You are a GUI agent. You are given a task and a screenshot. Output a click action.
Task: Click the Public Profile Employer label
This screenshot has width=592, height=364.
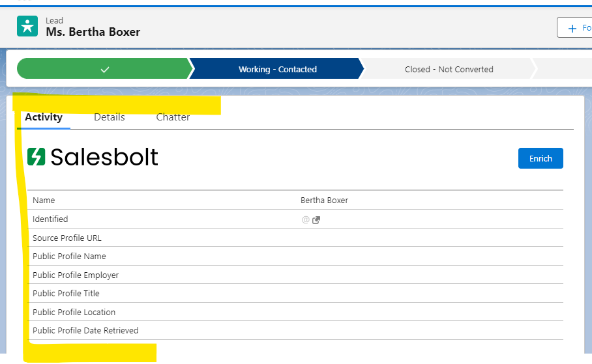(x=76, y=275)
